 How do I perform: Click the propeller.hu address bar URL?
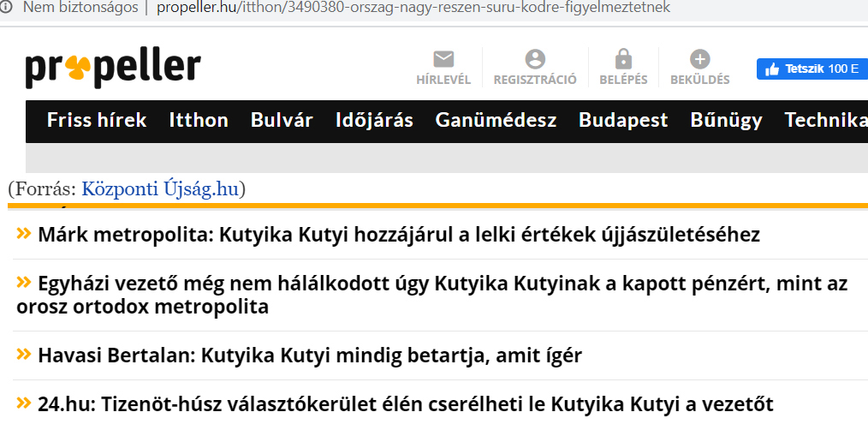pyautogui.click(x=413, y=8)
